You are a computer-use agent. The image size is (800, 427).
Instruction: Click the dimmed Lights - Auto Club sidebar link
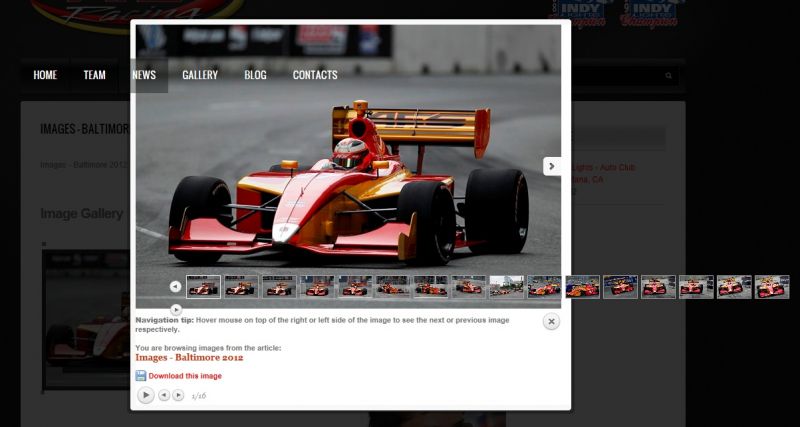(x=603, y=167)
